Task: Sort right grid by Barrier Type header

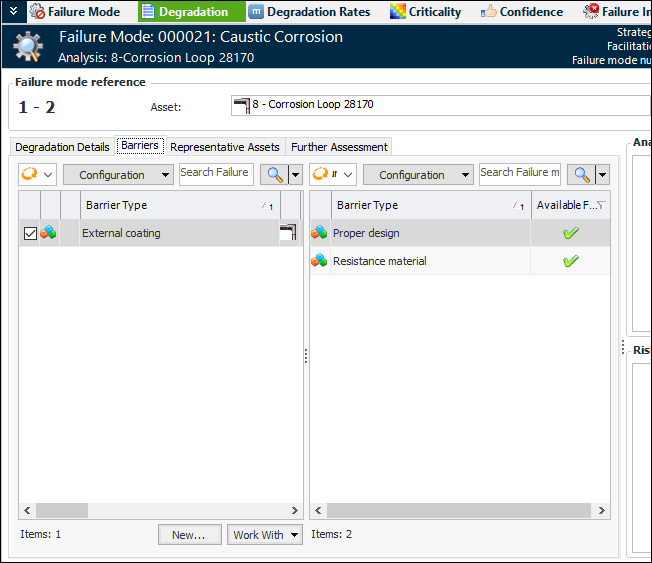Action: point(431,205)
